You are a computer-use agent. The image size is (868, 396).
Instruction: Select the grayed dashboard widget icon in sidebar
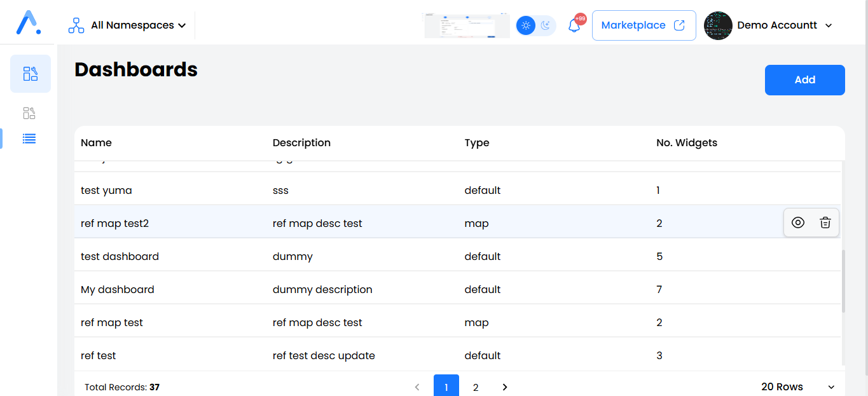tap(29, 113)
